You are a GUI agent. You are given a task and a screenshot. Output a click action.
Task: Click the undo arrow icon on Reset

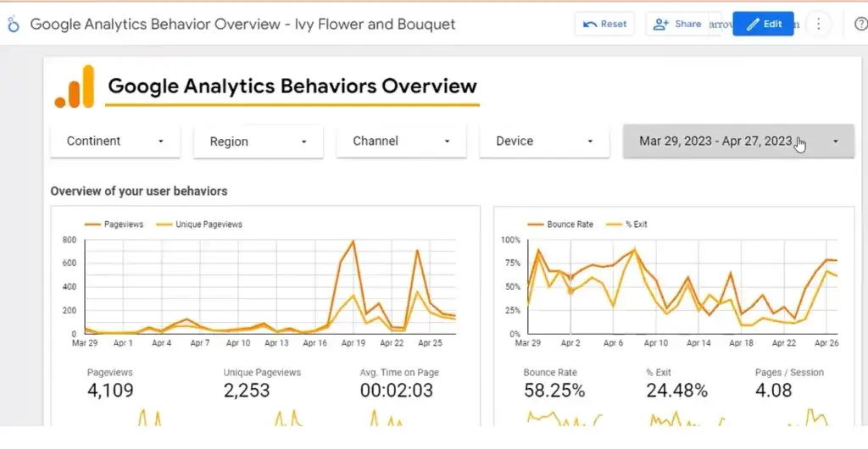(x=590, y=25)
